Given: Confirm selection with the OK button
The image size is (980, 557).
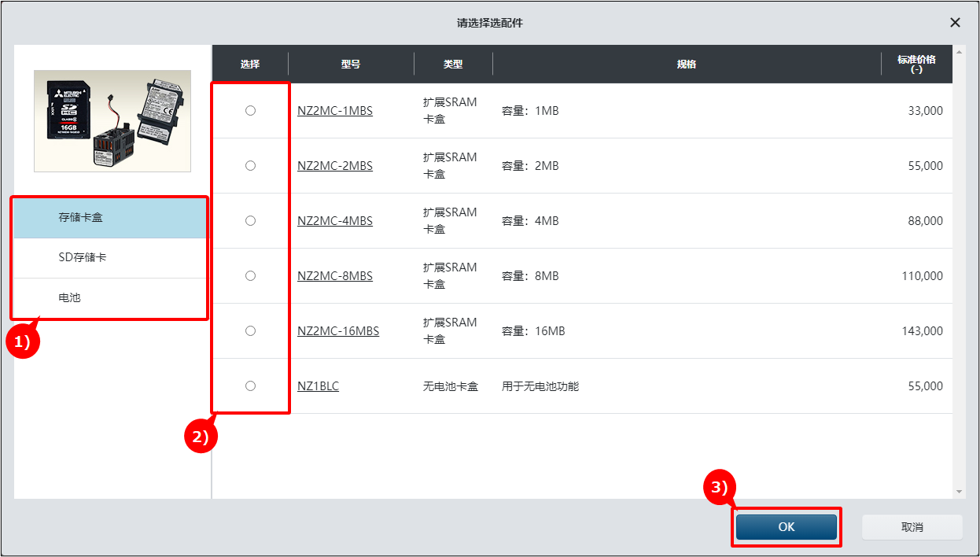Looking at the screenshot, I should (x=787, y=527).
